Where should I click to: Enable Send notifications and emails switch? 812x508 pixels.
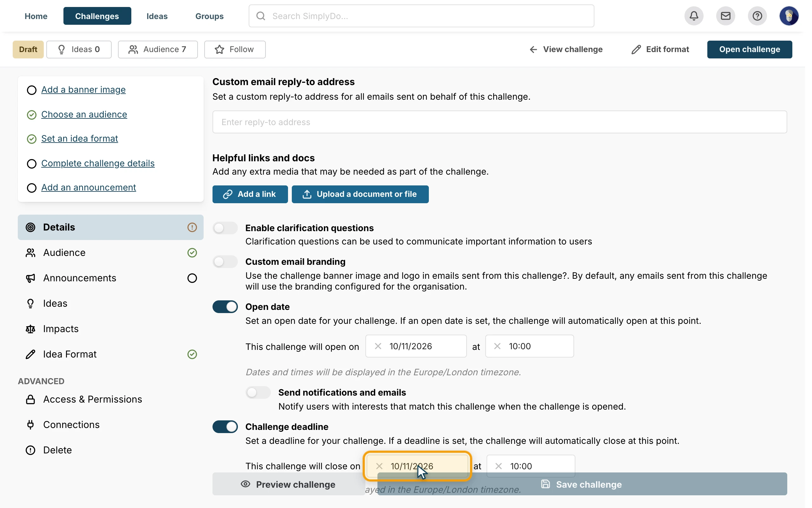pyautogui.click(x=258, y=392)
